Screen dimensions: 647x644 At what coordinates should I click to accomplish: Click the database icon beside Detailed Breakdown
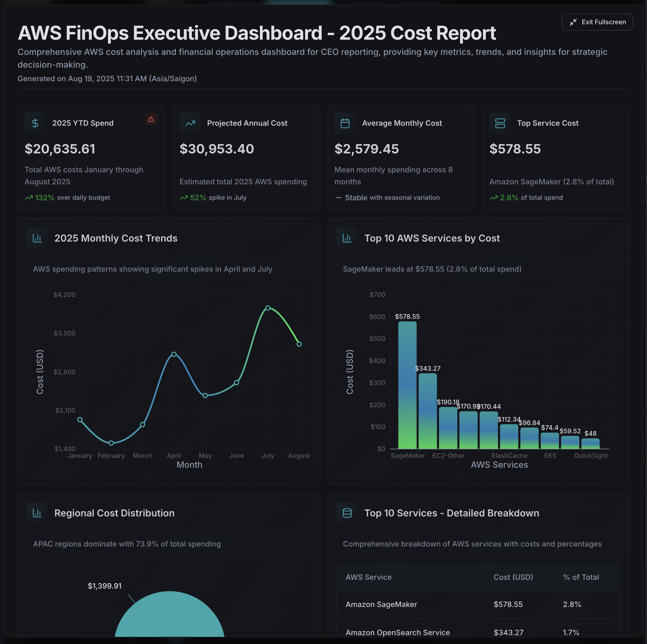click(347, 513)
